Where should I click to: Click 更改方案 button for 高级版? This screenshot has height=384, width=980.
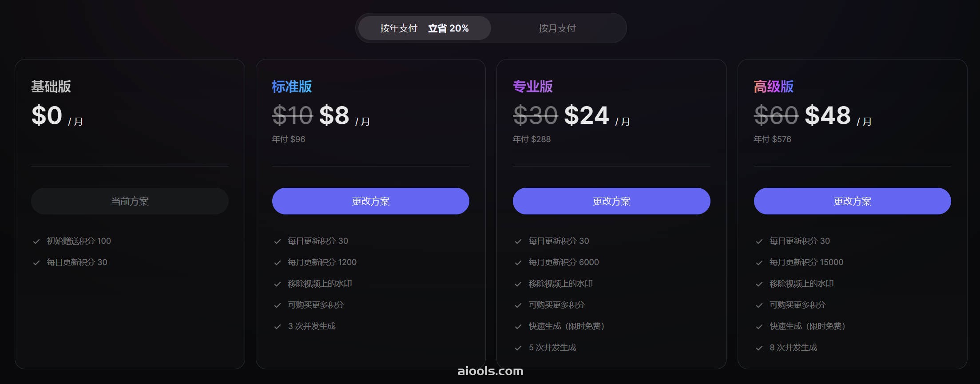pos(852,201)
